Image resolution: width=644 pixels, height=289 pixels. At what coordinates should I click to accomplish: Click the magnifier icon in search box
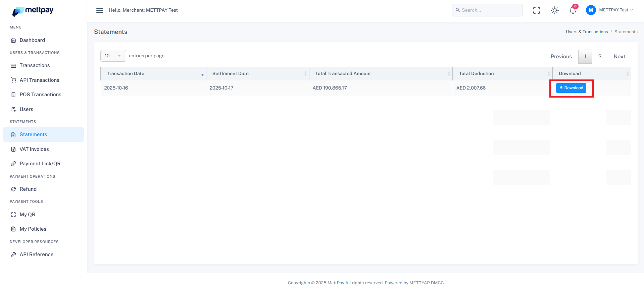click(458, 10)
